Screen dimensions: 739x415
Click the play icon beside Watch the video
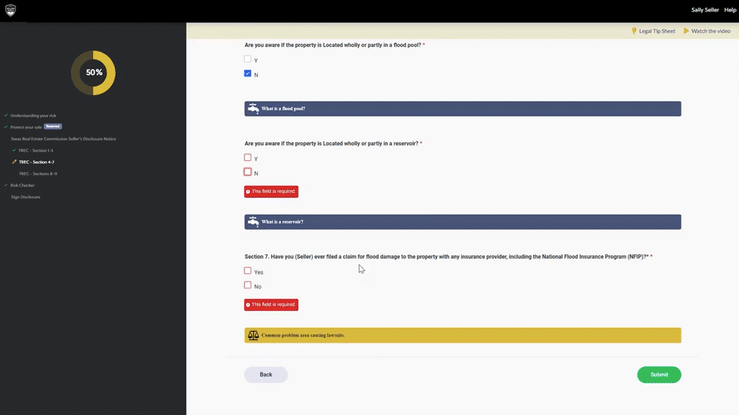(x=686, y=31)
